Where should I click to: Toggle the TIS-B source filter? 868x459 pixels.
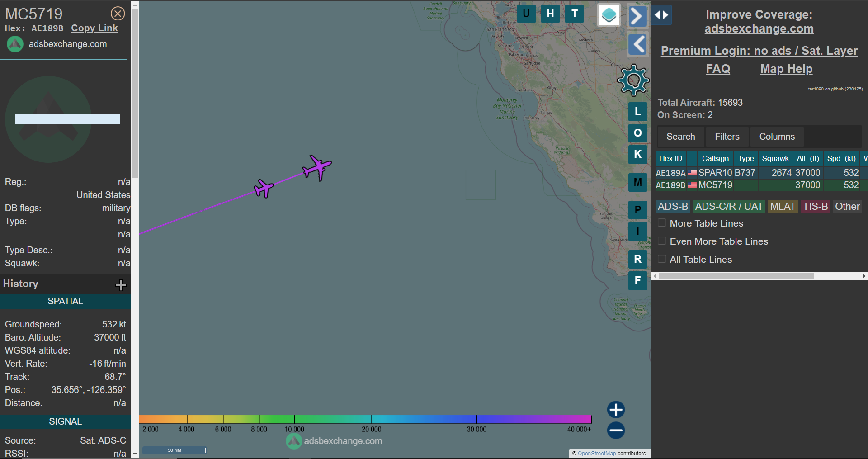(815, 207)
